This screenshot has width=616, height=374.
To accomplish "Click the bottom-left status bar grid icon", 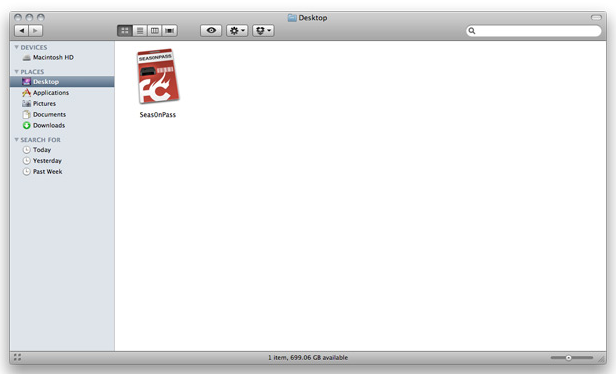I will point(17,358).
